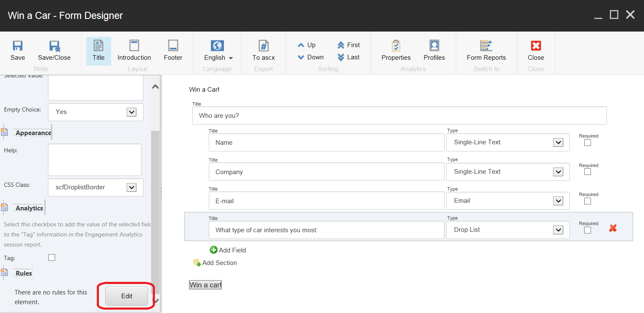The image size is (644, 313).
Task: Expand the Empty Choice dropdown
Action: [131, 112]
